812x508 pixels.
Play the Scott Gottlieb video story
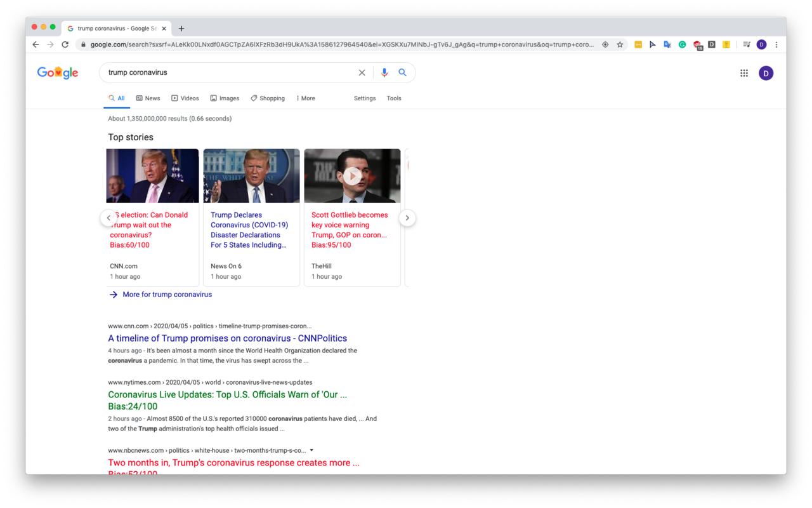(x=352, y=176)
